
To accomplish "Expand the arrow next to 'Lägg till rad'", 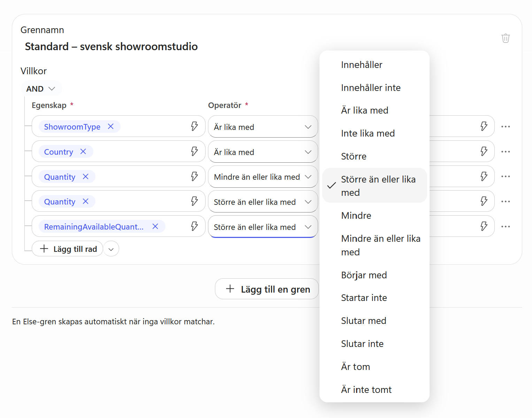I will coord(111,249).
